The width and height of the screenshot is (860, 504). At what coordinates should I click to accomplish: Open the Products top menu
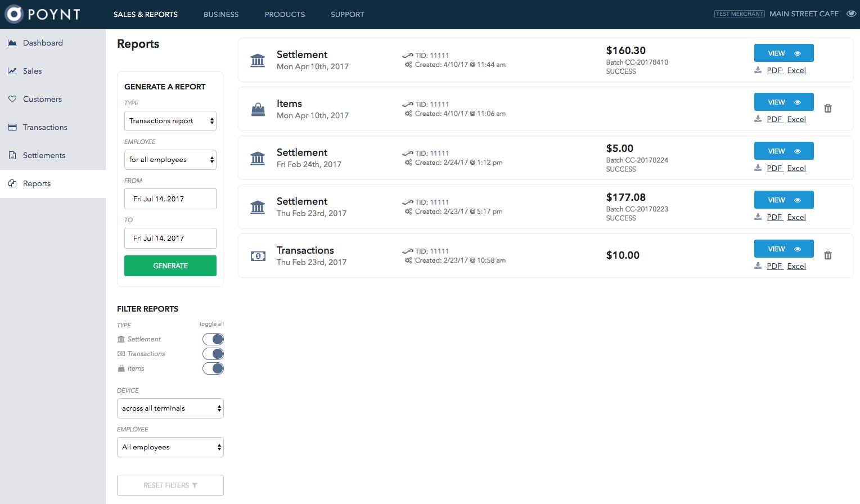pyautogui.click(x=285, y=15)
